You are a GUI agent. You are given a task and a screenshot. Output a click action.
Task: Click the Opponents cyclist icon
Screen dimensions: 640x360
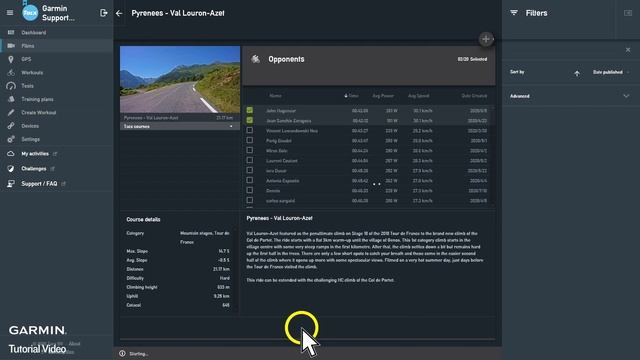pyautogui.click(x=256, y=59)
